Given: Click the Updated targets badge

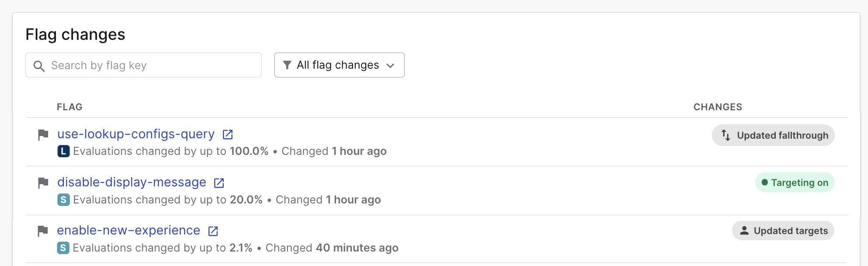Looking at the screenshot, I should point(783,230).
